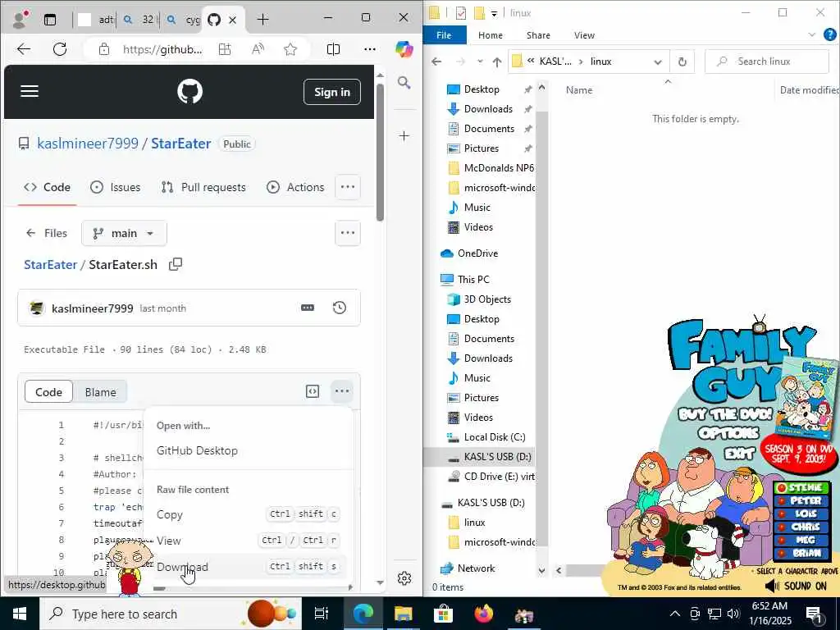
Task: Refresh the linux folder in Explorer
Action: [x=682, y=62]
